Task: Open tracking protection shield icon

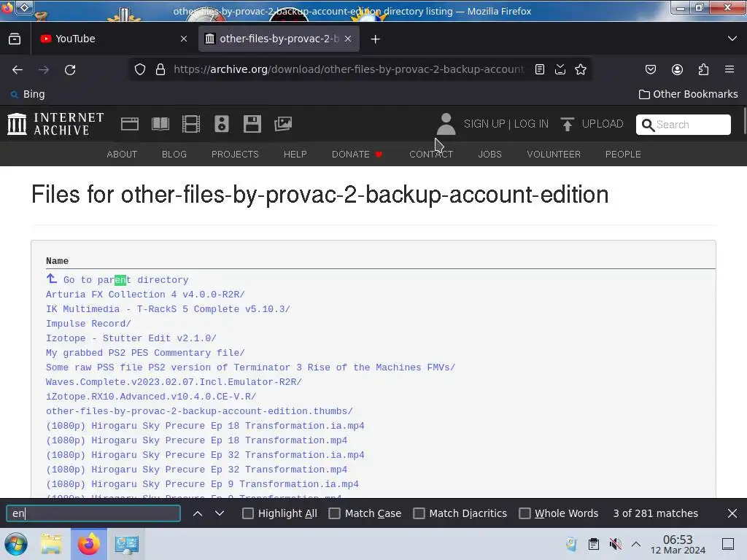Action: tap(139, 69)
